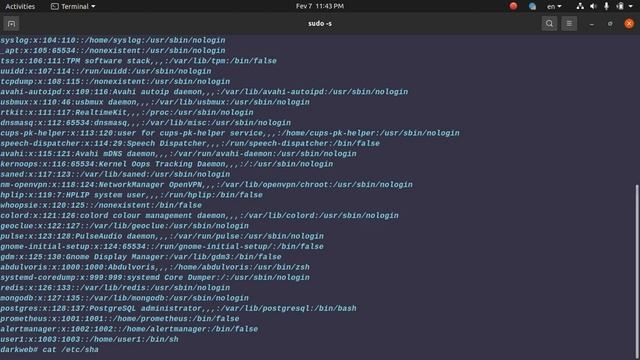Click the uuidd:x:107:114 line
Image resolution: width=640 pixels, height=360 pixels.
tap(106, 71)
